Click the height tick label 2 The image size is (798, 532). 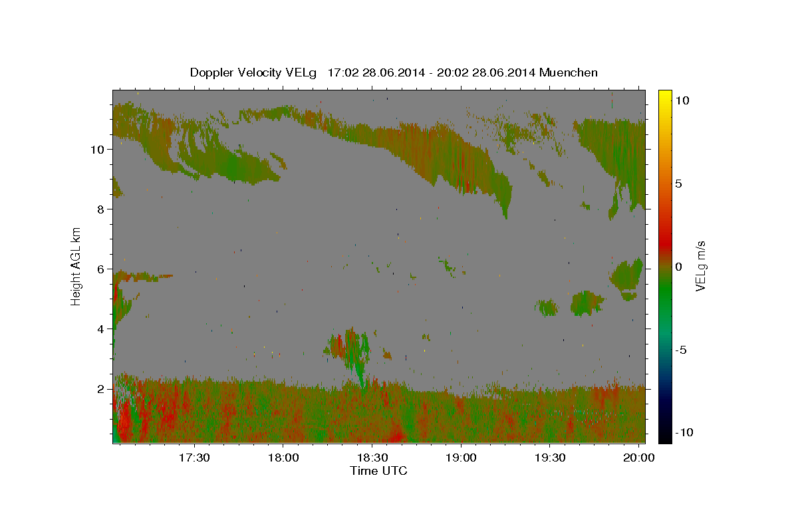click(101, 388)
